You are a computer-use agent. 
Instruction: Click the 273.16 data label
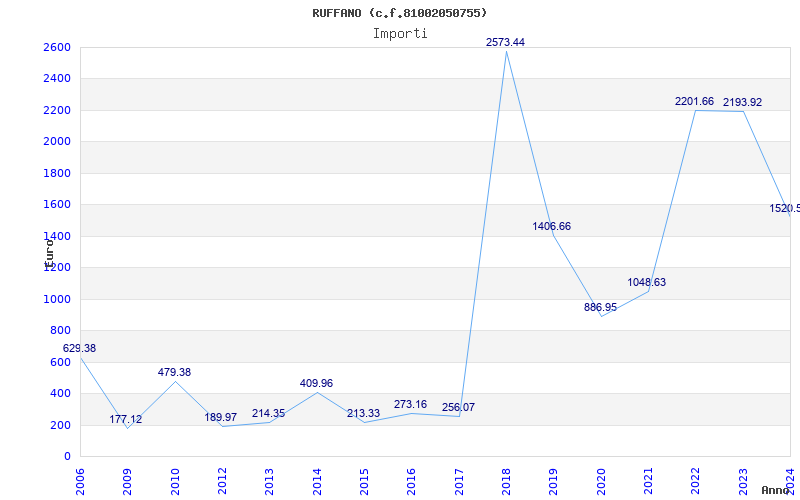coord(410,405)
